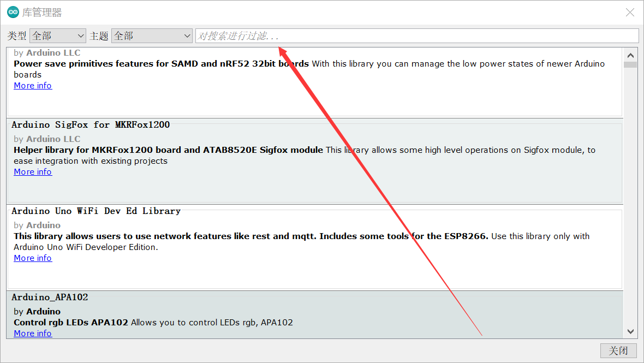Viewport: 644px width, 363px height.
Task: Click 'by Arduino' under the Uno WiFi title
Action: point(37,225)
